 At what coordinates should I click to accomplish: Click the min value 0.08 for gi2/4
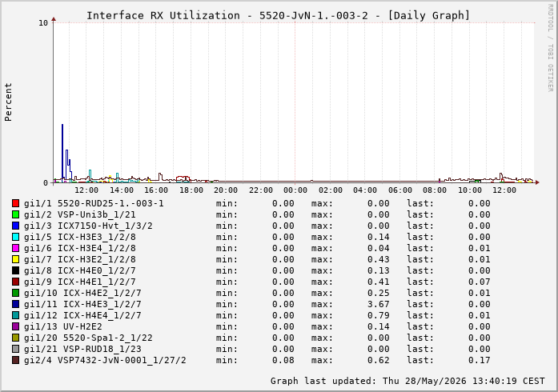[x=283, y=360]
